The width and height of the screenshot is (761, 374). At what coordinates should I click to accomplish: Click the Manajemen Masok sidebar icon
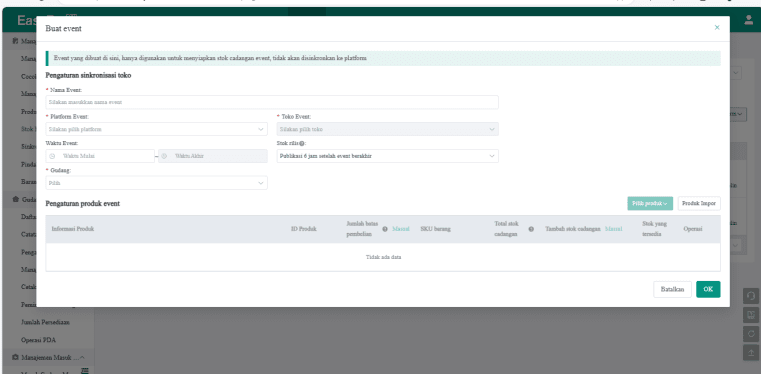pos(15,358)
